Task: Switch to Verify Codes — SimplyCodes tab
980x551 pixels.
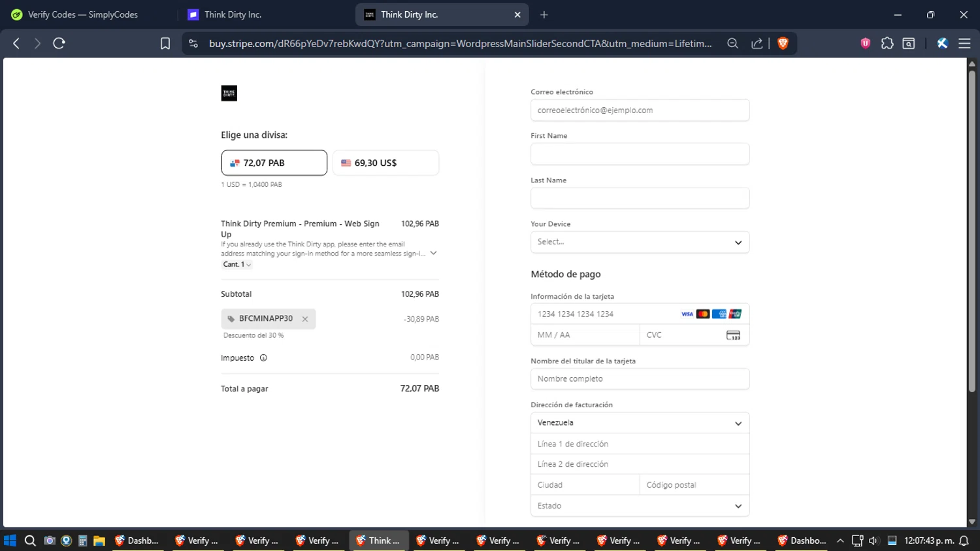Action: click(83, 14)
